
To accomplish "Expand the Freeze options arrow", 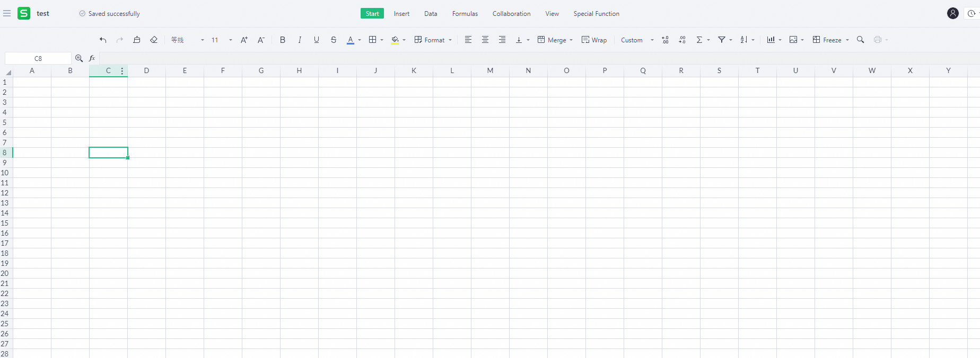I will click(847, 40).
